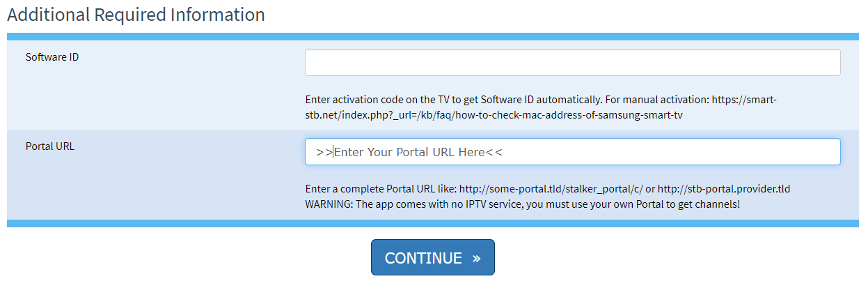This screenshot has width=868, height=281.
Task: Click the Software ID input field
Action: point(572,63)
